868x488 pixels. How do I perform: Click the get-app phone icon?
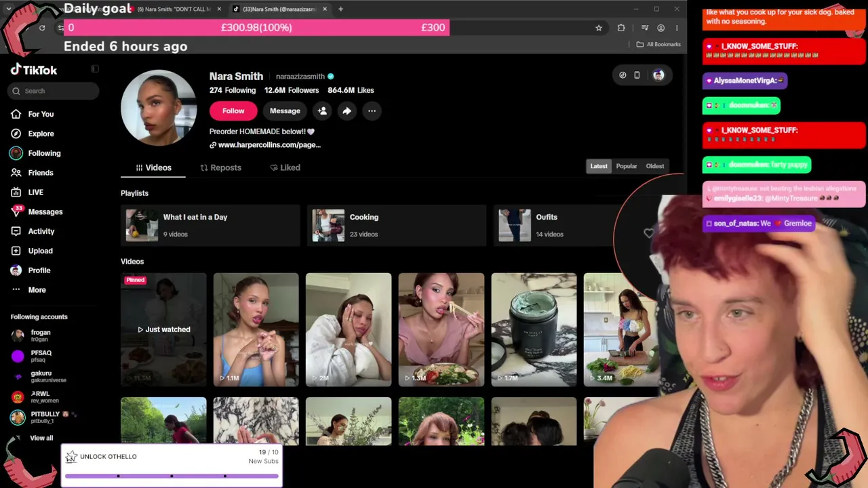click(637, 75)
